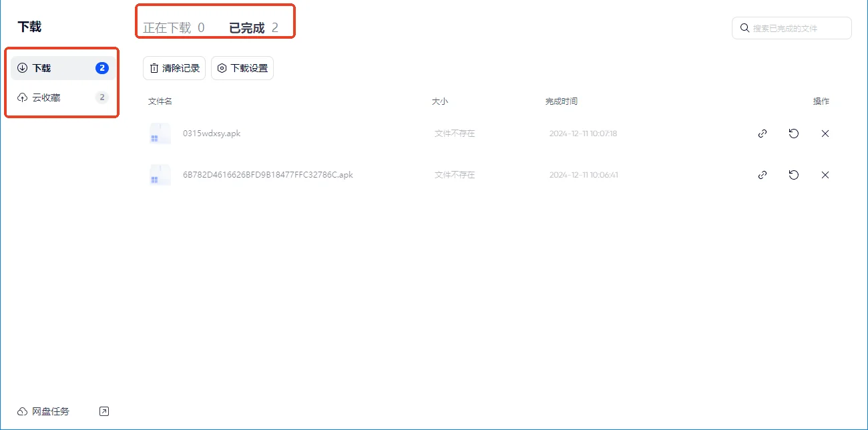Switch to the 正在下载 tab
The width and height of the screenshot is (868, 430).
(174, 28)
